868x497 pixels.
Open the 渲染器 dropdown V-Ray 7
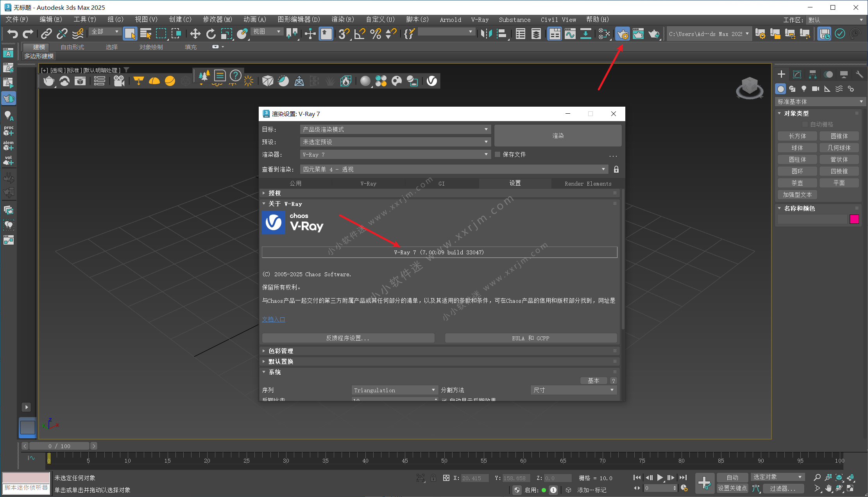click(x=395, y=155)
